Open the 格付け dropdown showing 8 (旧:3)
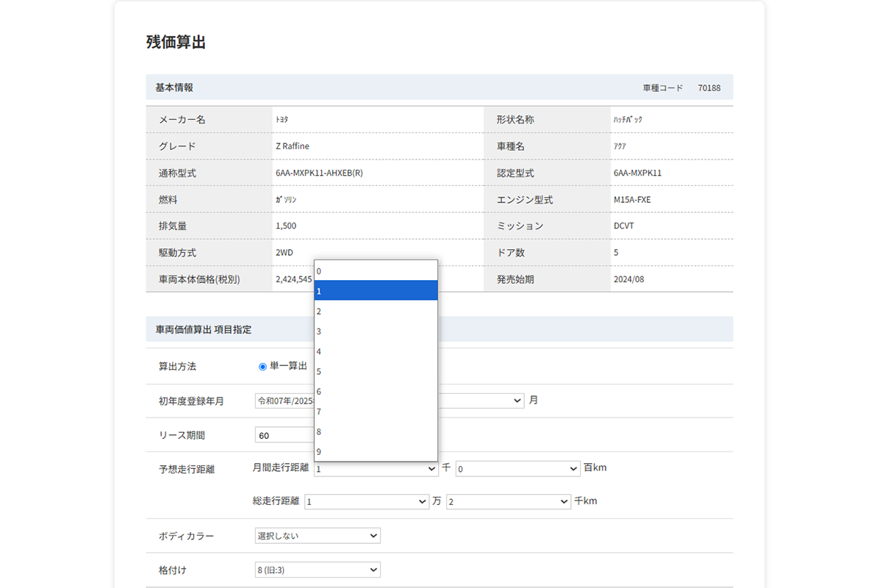The image size is (882, 588). pos(318,570)
